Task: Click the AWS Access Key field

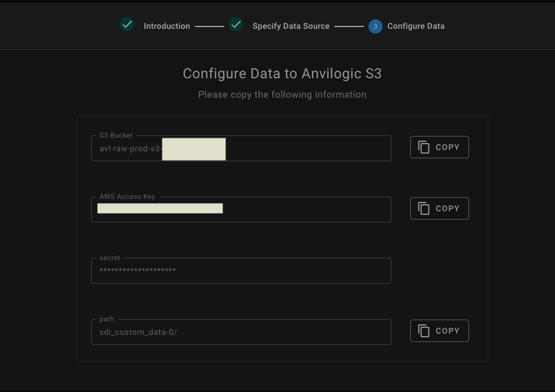Action: pos(241,210)
